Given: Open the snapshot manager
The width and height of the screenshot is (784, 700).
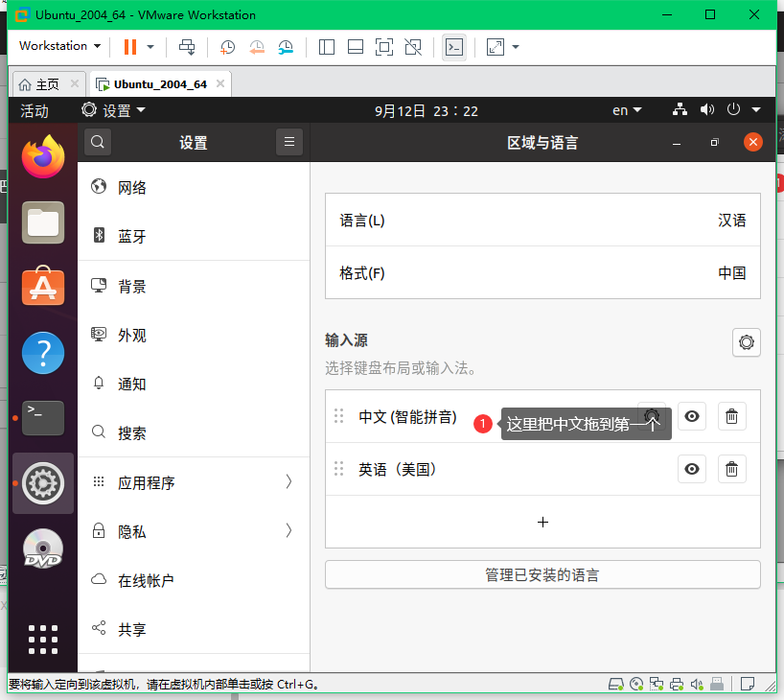Looking at the screenshot, I should point(286,47).
